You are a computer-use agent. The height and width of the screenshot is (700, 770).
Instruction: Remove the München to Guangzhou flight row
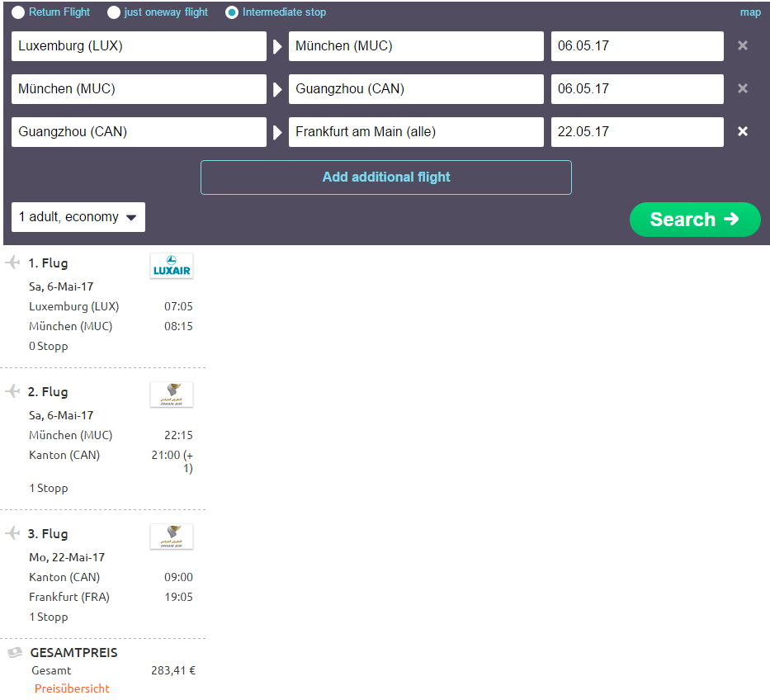click(x=743, y=88)
